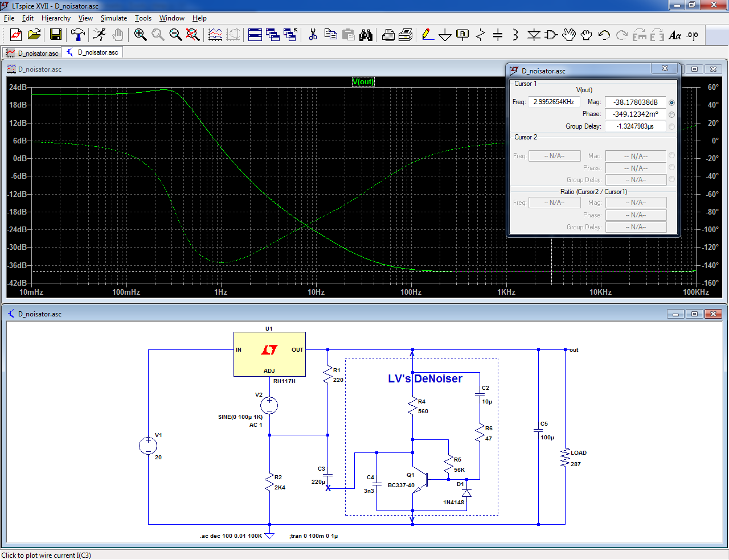Close the cursor readout D_noisator.asc dialog
The width and height of the screenshot is (729, 560).
(665, 68)
